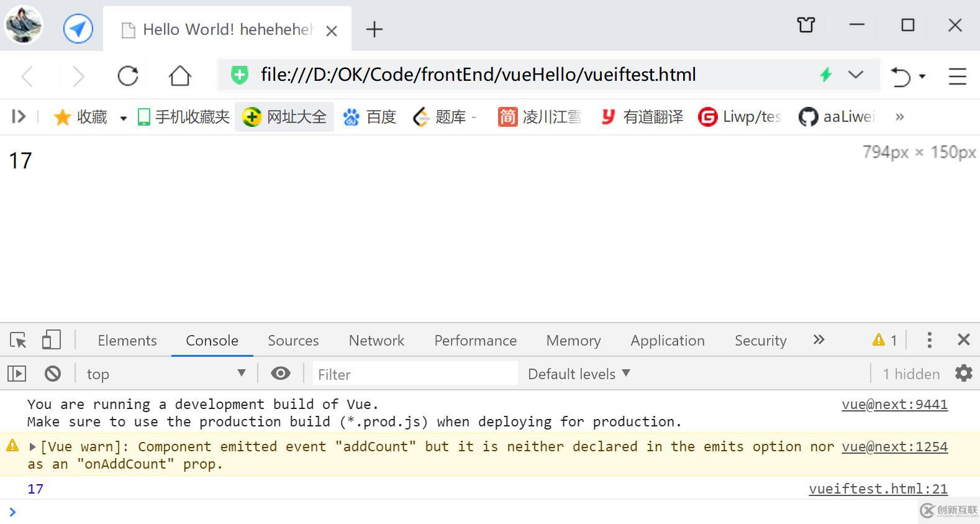Click the console Filter input
Image resolution: width=980 pixels, height=524 pixels.
click(415, 374)
